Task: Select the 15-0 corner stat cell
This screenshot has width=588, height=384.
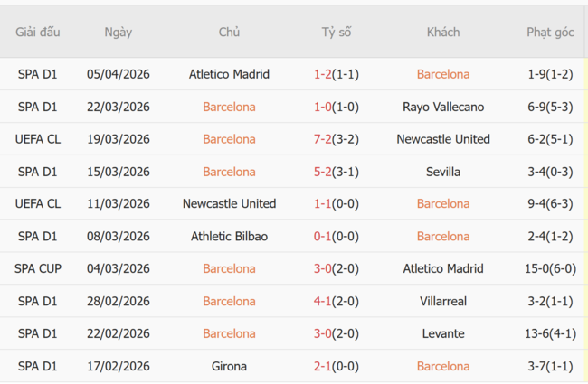Action: click(x=550, y=268)
